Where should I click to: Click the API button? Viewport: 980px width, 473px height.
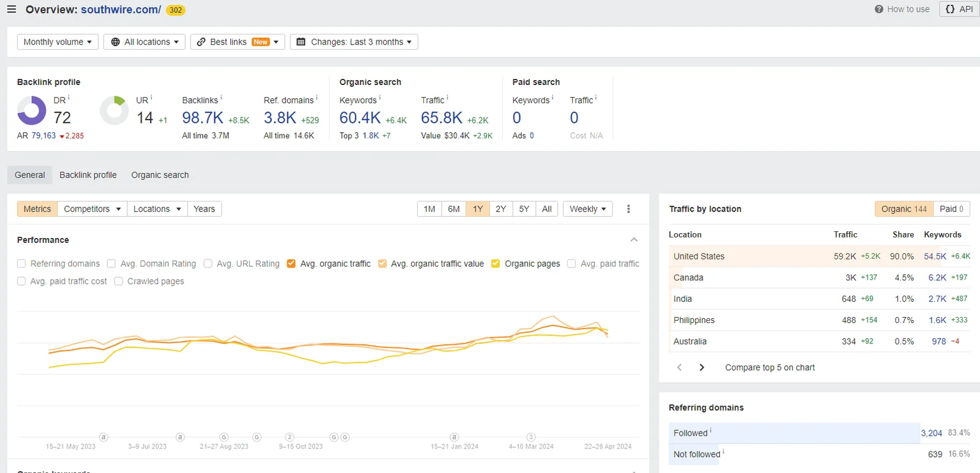tap(959, 9)
